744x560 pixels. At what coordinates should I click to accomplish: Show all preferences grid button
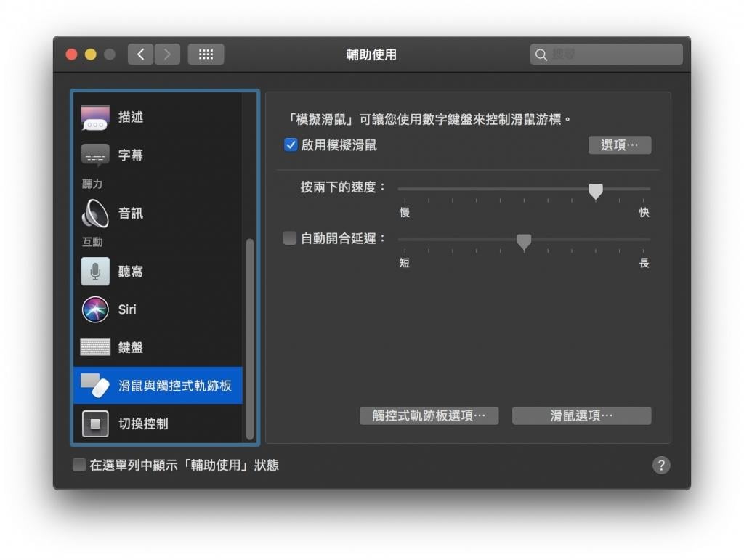coord(206,54)
